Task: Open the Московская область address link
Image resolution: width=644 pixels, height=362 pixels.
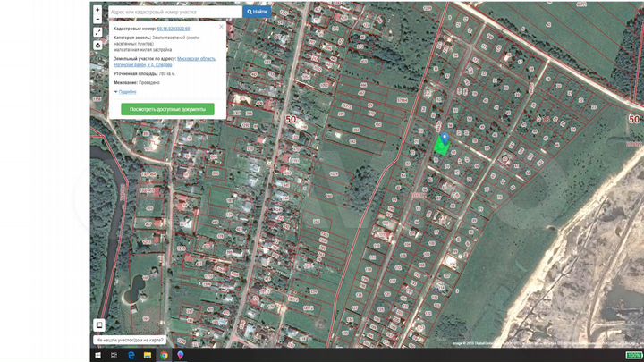Action: [x=196, y=58]
